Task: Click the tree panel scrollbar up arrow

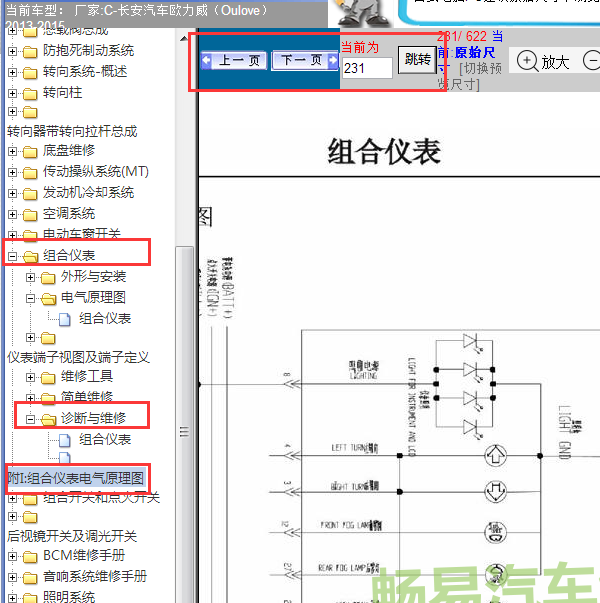Action: 184,38
